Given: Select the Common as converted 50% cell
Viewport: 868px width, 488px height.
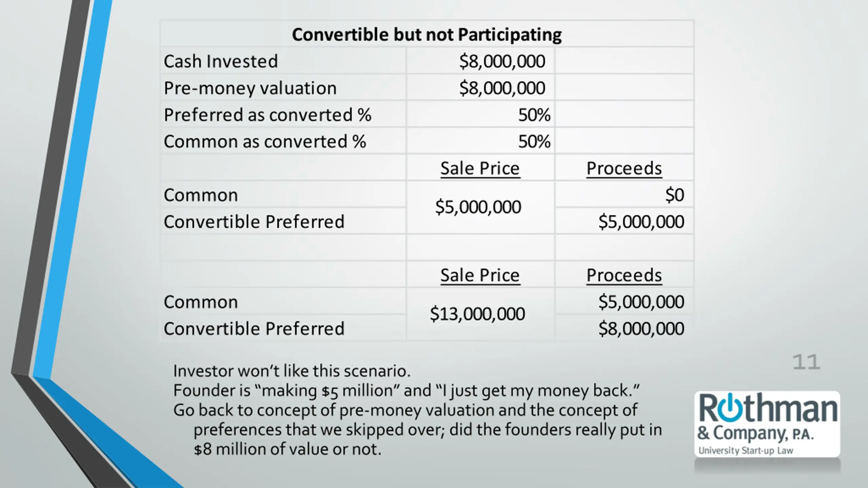Looking at the screenshot, I should tap(480, 141).
